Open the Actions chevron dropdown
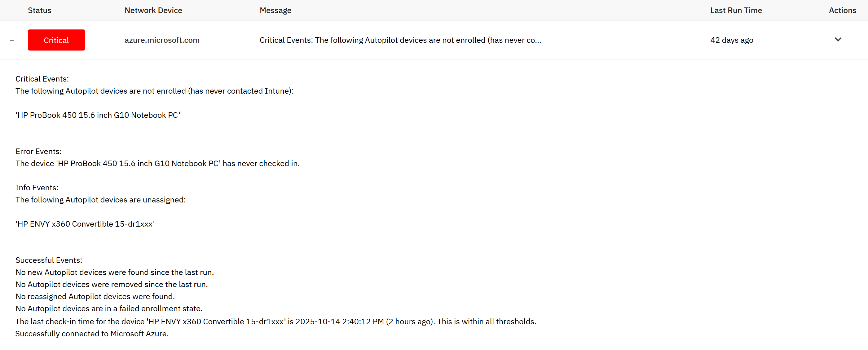Viewport: 868px width, 350px height. (x=838, y=40)
